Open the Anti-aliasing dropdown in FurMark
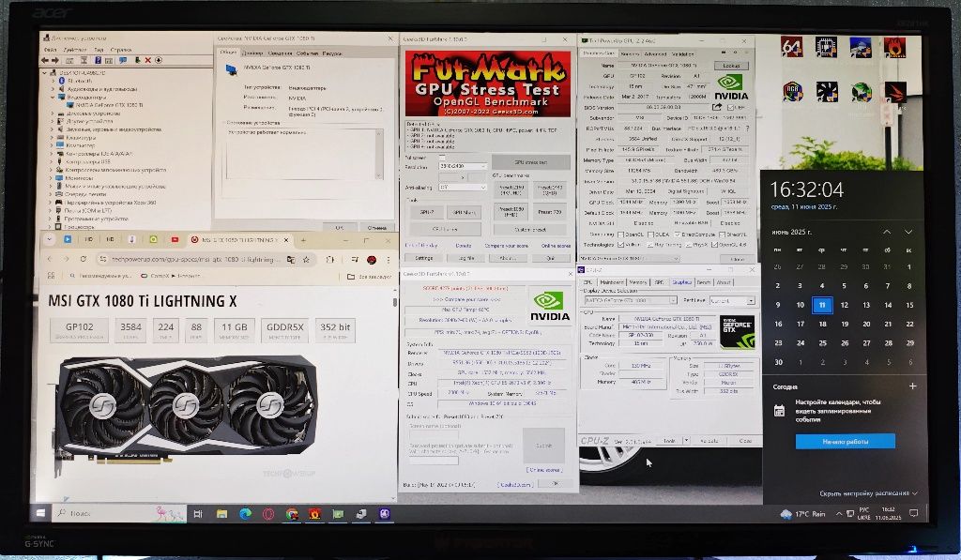The image size is (961, 560). coord(463,188)
